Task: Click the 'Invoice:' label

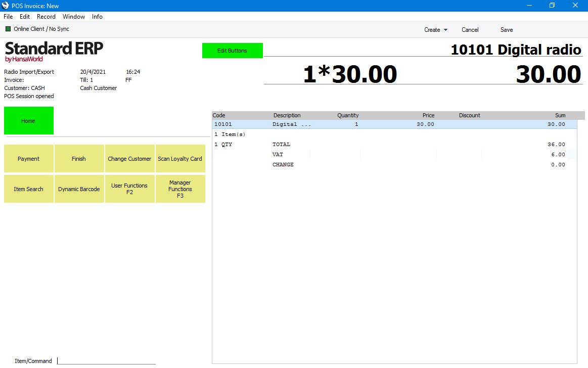Action: (14, 80)
